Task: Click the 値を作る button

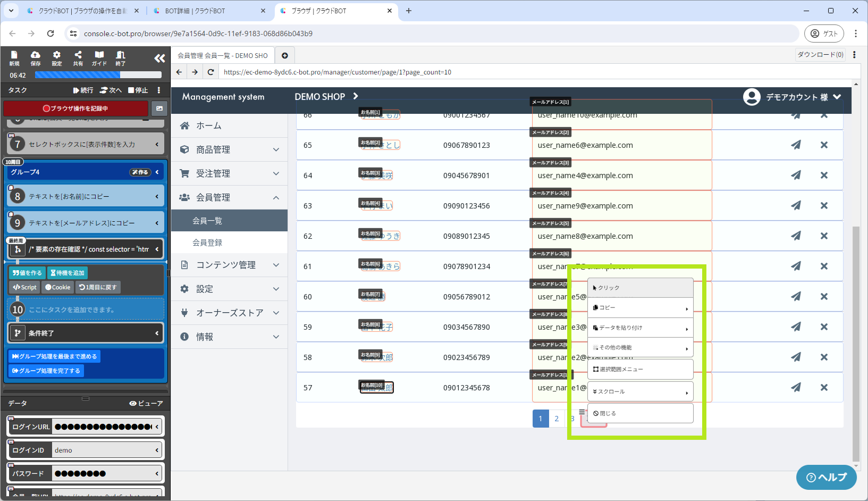Action: [x=27, y=273]
